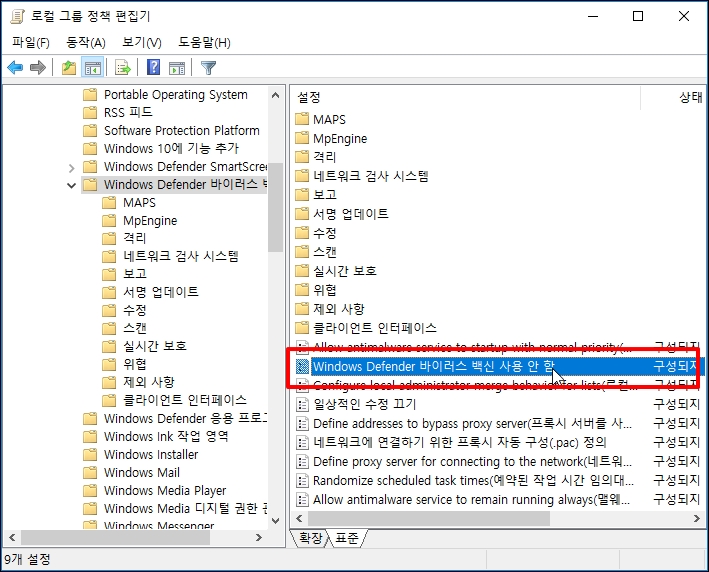
Task: Open the 동작(A) menu
Action: (x=85, y=43)
